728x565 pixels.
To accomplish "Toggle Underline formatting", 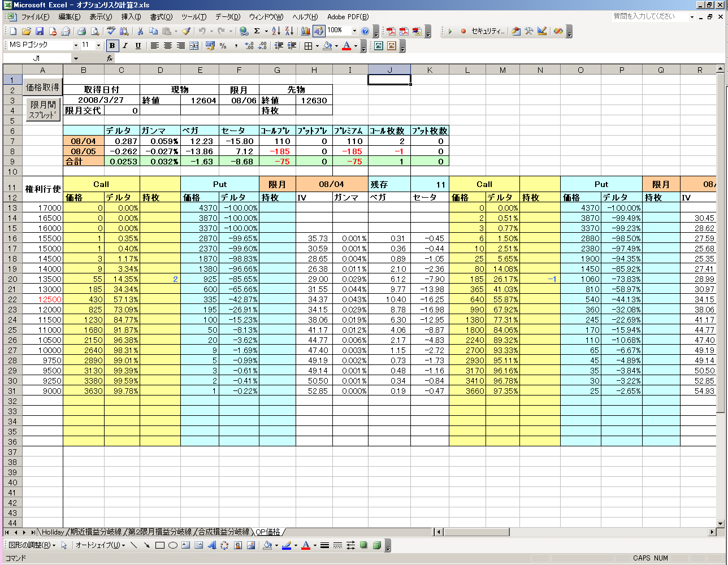I will coord(138,46).
